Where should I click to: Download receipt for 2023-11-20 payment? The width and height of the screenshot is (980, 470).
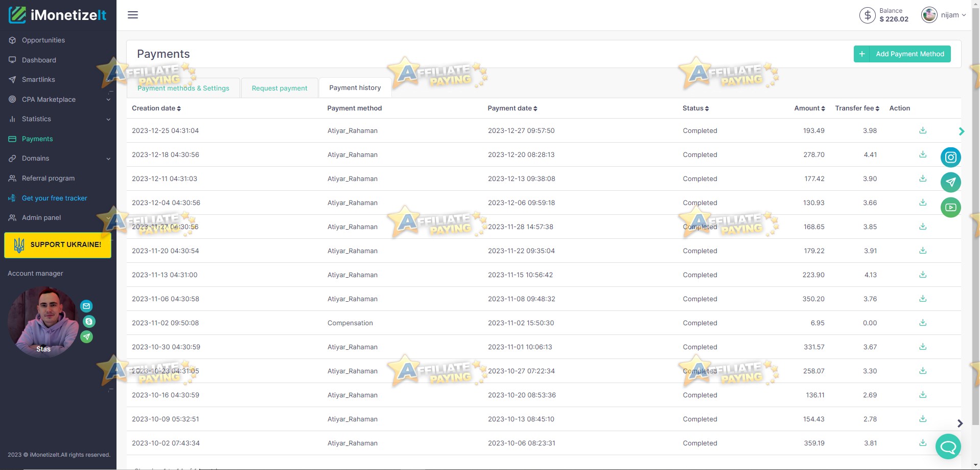pos(923,251)
